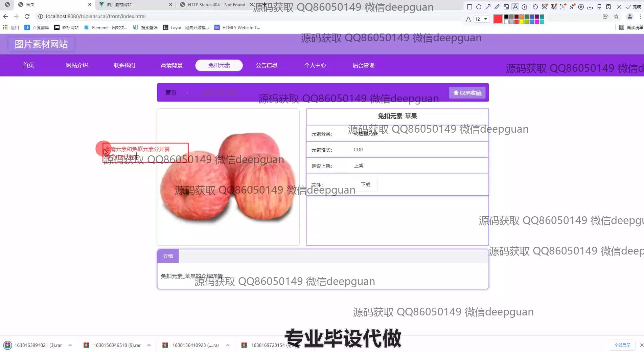Select the 免扣元素 navigation item
The width and height of the screenshot is (644, 352).
tap(219, 65)
